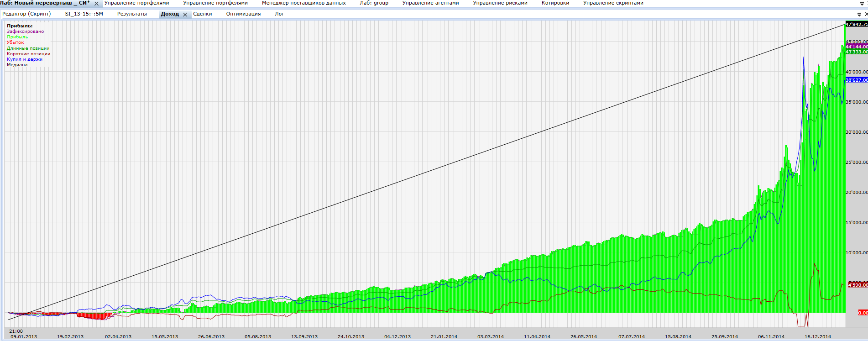Open the Лог tab
The height and width of the screenshot is (341, 868).
pos(279,14)
